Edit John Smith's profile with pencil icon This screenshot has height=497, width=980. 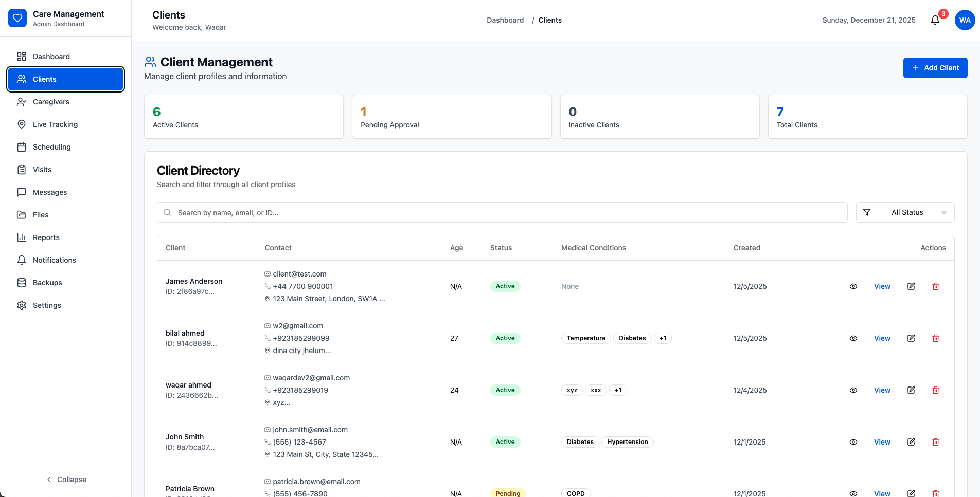click(911, 442)
